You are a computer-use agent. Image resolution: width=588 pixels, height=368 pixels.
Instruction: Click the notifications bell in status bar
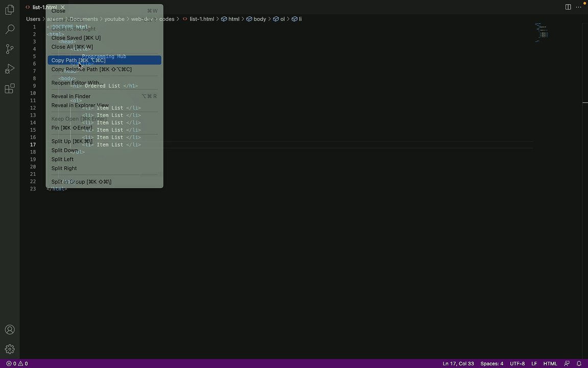[x=579, y=363]
